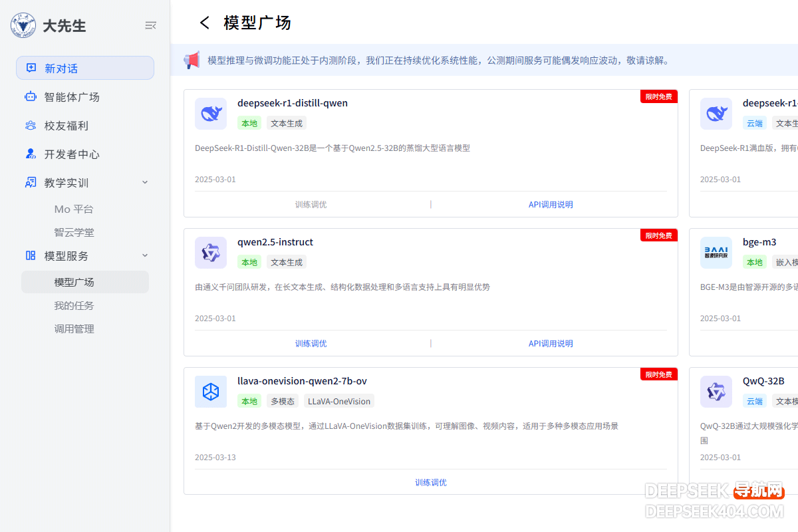
Task: Click the 本地 tag on bge-m3 card
Action: click(755, 262)
